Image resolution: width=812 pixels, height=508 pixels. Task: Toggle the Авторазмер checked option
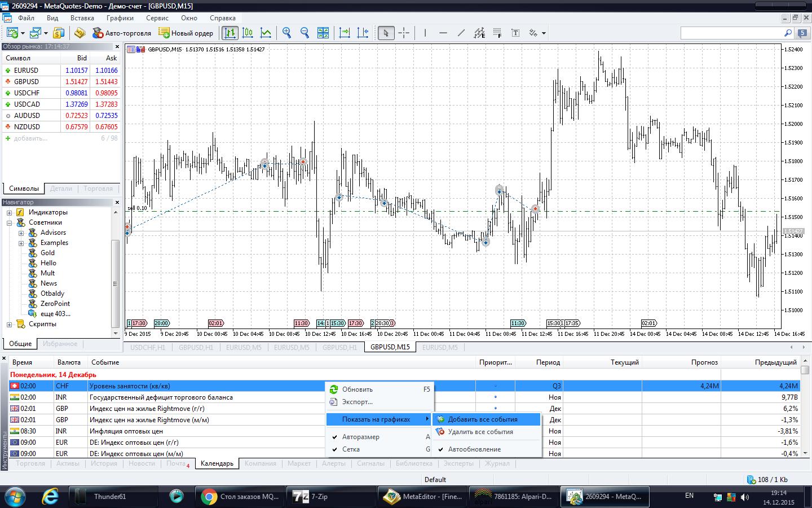[360, 437]
